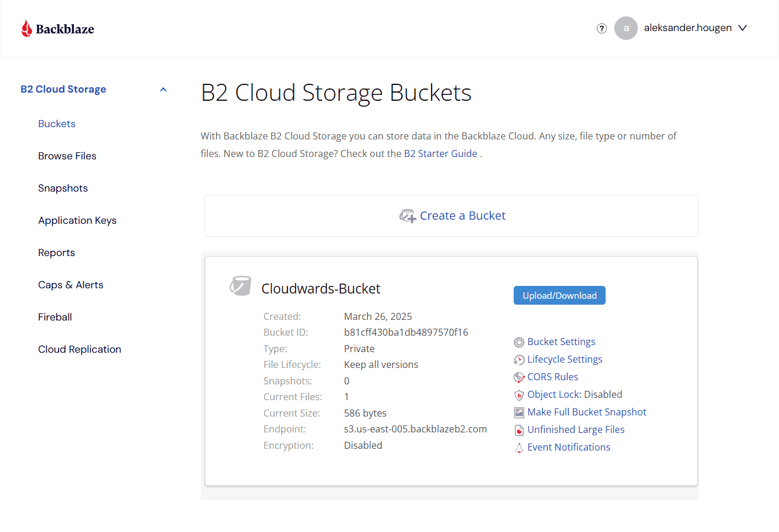Expand the aleksander.hougen account dropdown
The height and width of the screenshot is (532, 779).
[743, 28]
